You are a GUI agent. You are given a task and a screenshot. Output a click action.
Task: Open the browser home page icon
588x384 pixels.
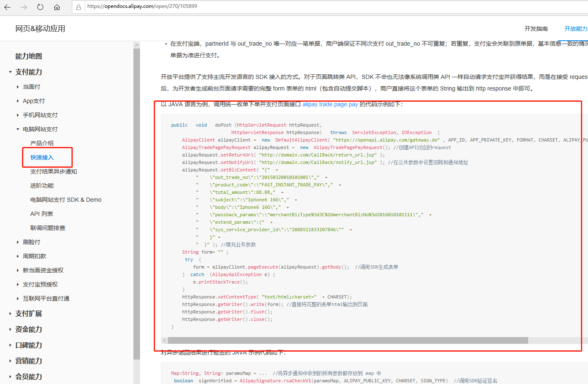click(x=57, y=7)
